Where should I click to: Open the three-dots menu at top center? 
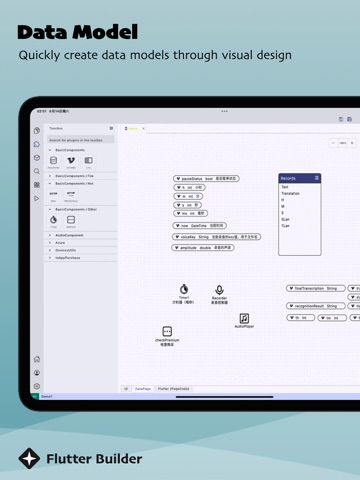[x=224, y=111]
